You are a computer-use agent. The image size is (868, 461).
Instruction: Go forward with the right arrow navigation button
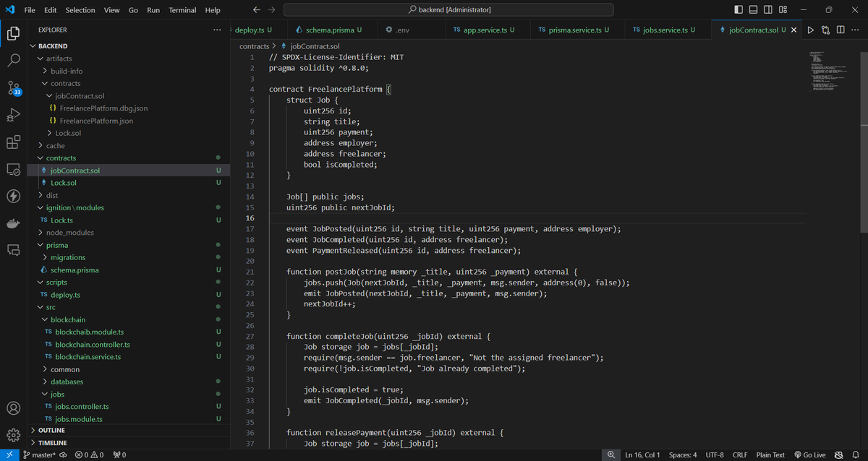tap(271, 9)
